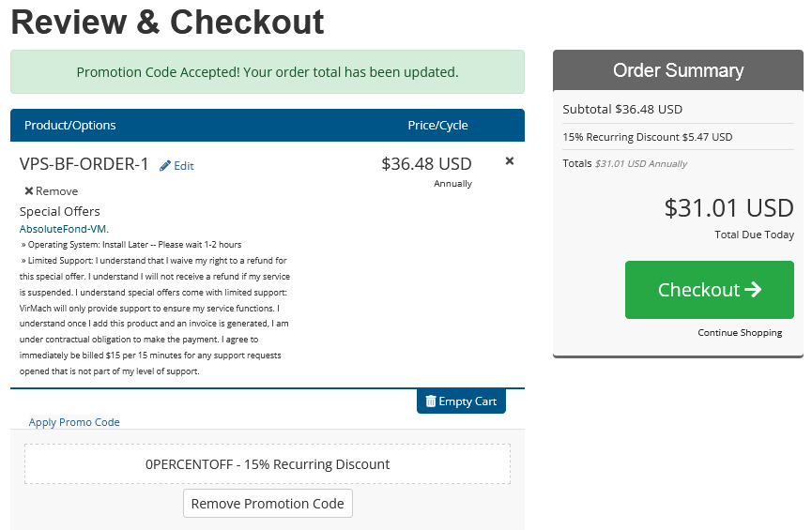Click the X icon next to Remove
Screen dimensions: 812x530
pos(29,191)
